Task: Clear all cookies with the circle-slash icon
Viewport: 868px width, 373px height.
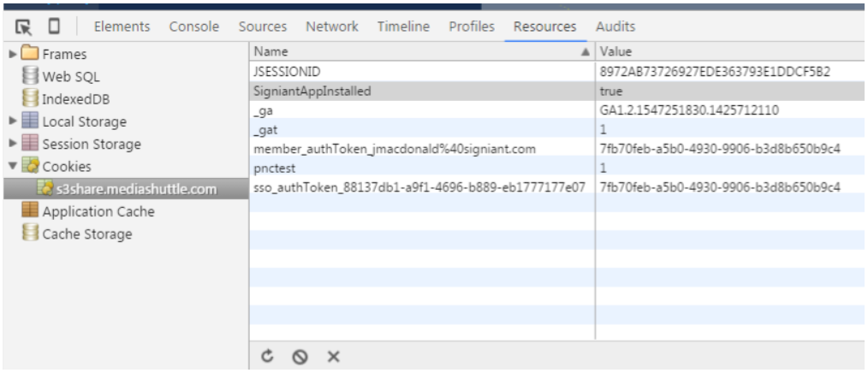Action: click(300, 357)
